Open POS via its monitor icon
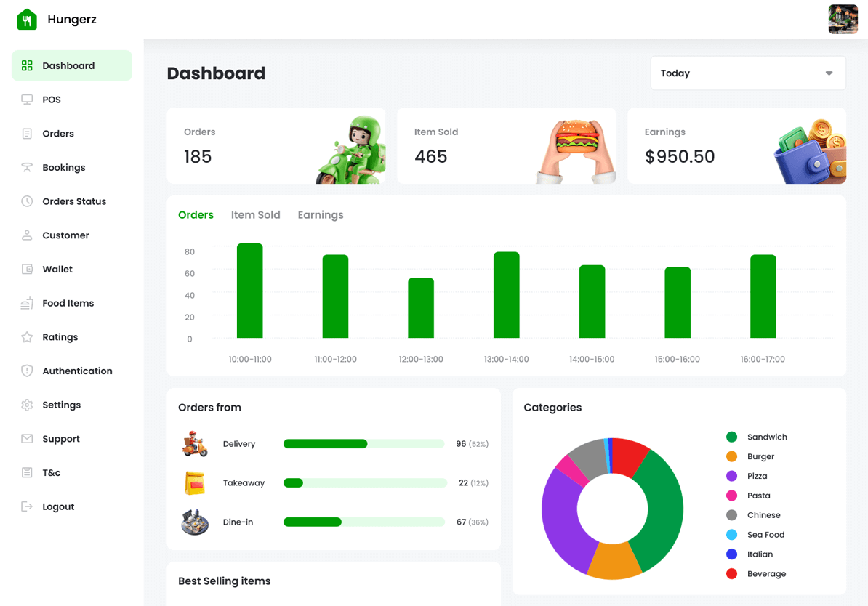 [x=27, y=100]
